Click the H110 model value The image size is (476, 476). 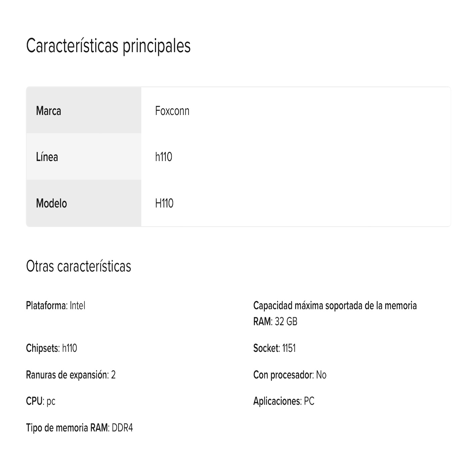pos(164,203)
